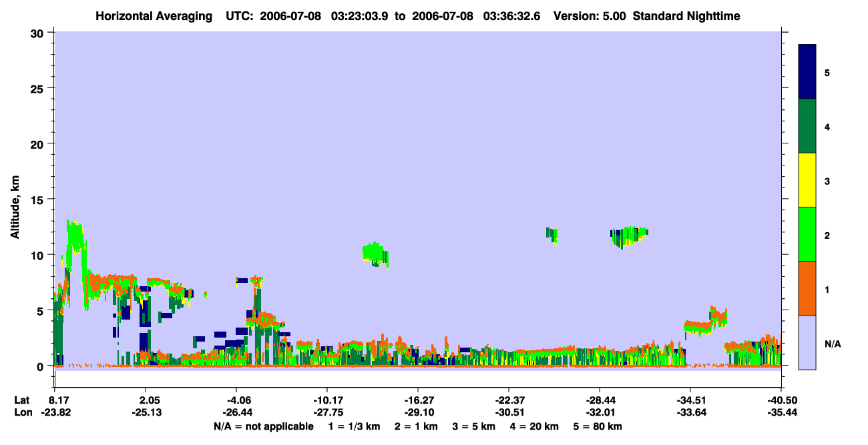Click the lavender N/A color bar segment
868x445 pixels.
tap(807, 342)
